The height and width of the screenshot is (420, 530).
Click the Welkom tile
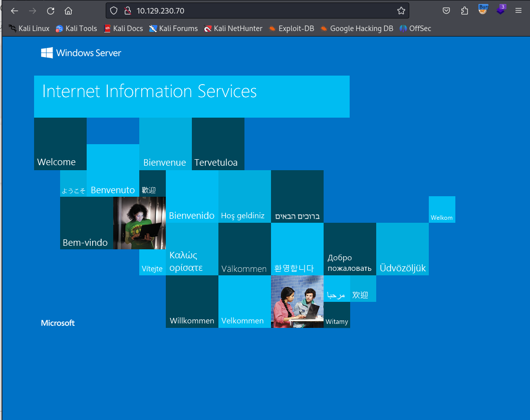pyautogui.click(x=442, y=209)
